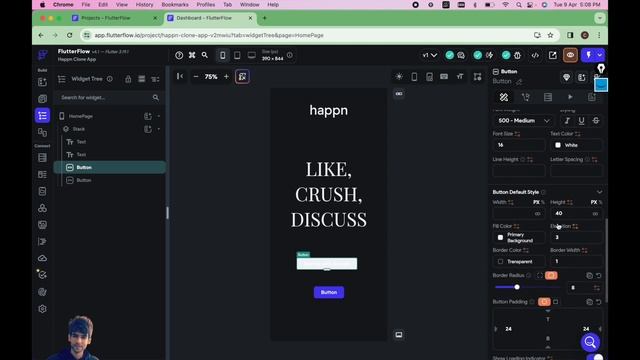Image resolution: width=640 pixels, height=360 pixels.
Task: Switch canvas to tablet device view
Action: [237, 55]
